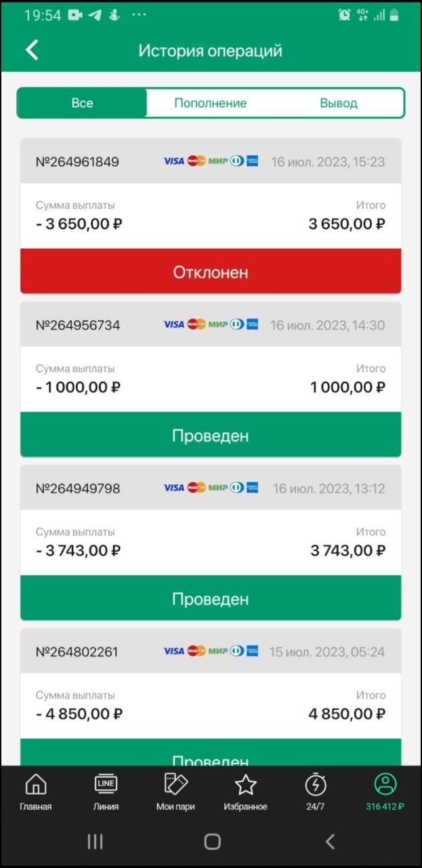Open Мои пари tickets icon

(175, 792)
